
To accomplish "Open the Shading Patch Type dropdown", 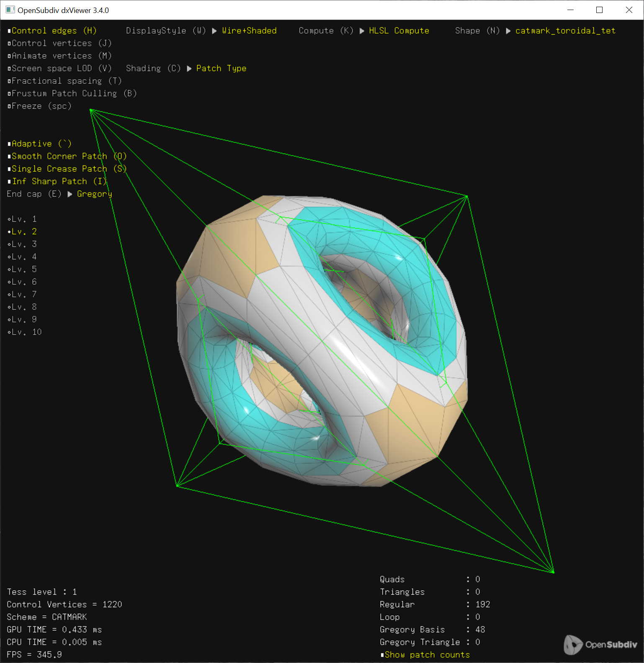I will (x=221, y=68).
